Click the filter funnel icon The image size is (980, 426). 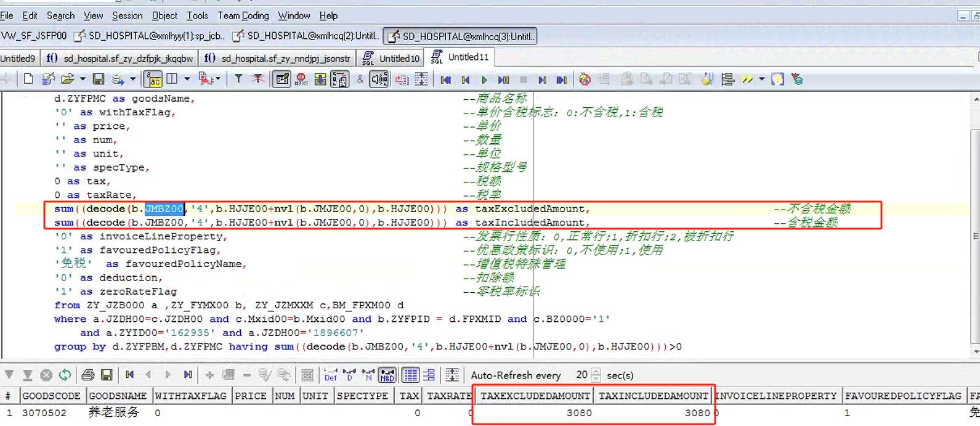[238, 79]
